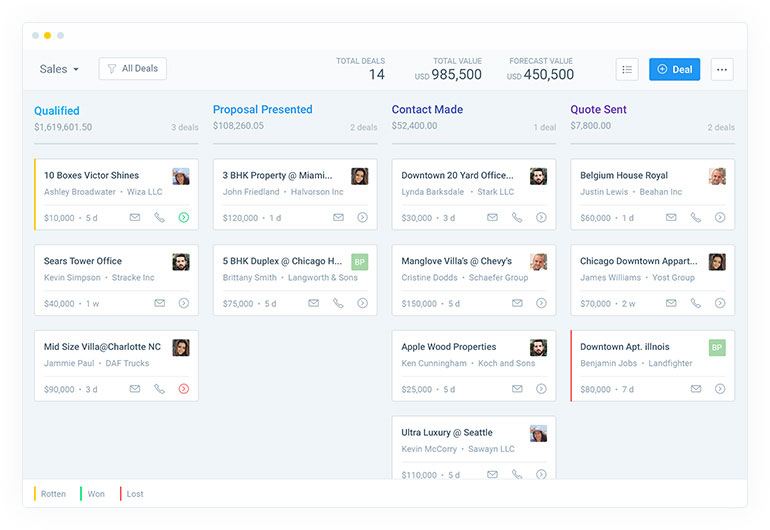The width and height of the screenshot is (770, 530).
Task: Click the Quote Sent stage heading
Action: (x=598, y=109)
